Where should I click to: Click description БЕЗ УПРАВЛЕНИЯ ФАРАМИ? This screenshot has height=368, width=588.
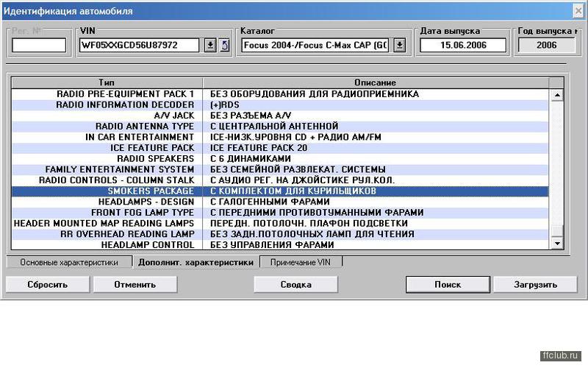coord(272,245)
